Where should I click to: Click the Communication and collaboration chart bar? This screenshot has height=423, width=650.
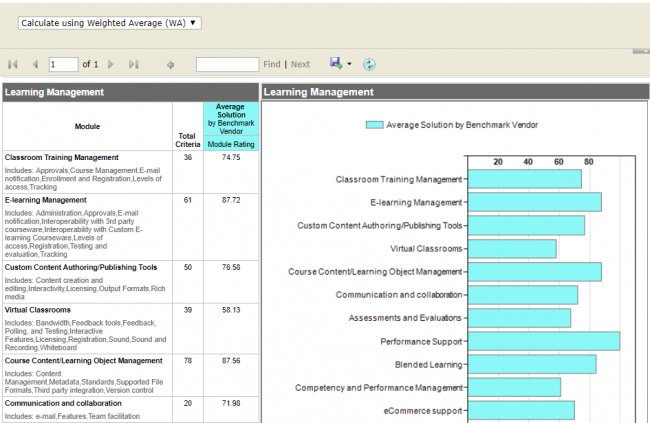point(523,294)
